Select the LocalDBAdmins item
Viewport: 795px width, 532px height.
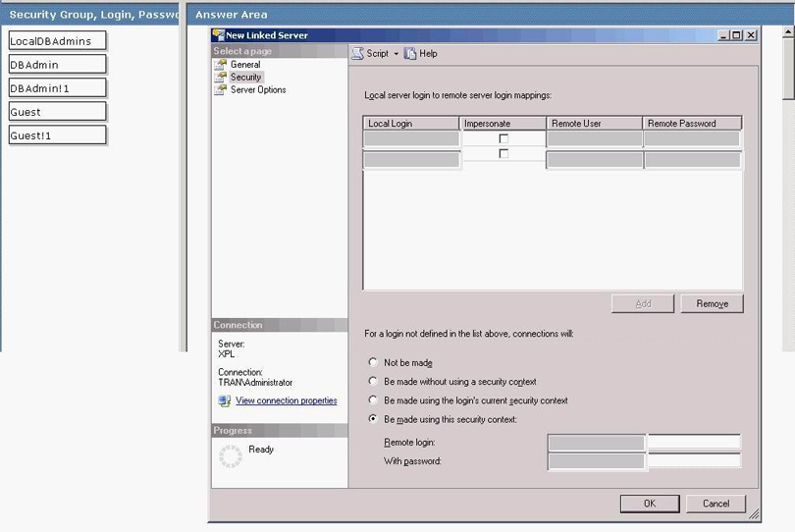pos(57,41)
